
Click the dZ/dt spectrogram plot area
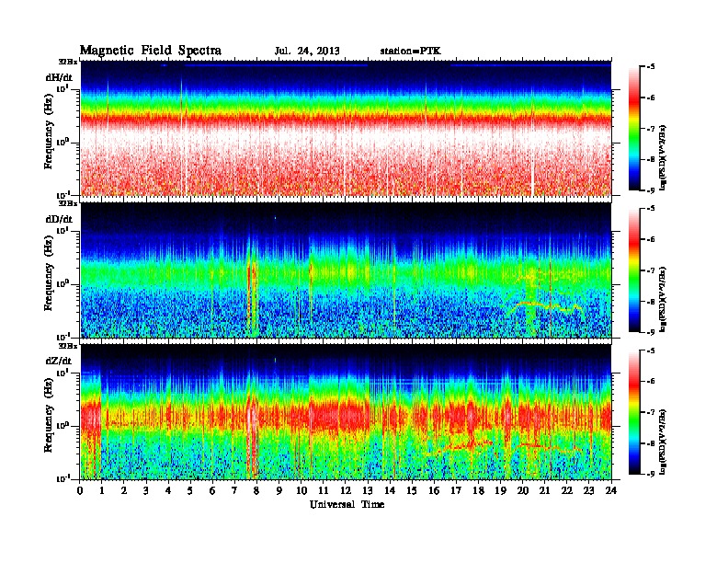point(346,412)
